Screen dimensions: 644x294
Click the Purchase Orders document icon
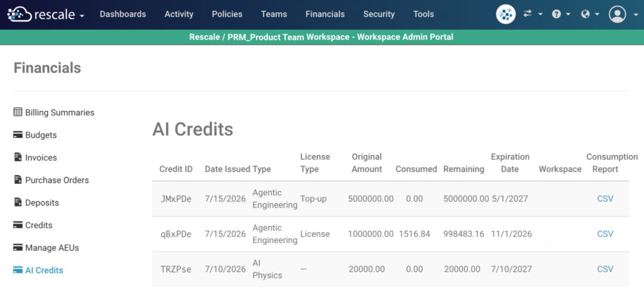(18, 180)
